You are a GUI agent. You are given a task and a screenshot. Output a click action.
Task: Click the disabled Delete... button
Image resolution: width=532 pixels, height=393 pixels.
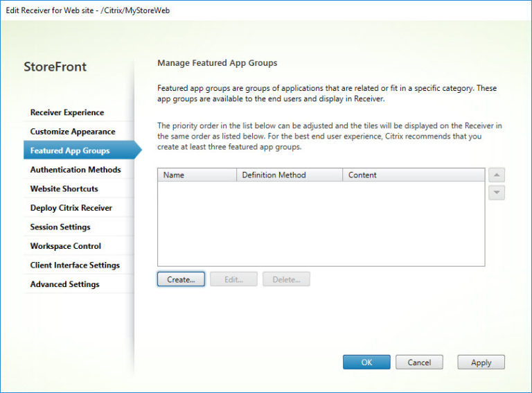click(x=286, y=279)
